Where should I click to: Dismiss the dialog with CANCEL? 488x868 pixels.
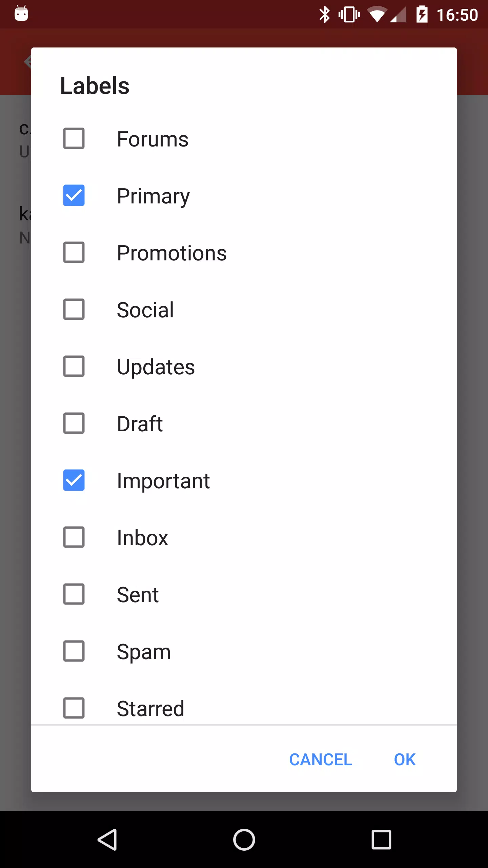[x=321, y=759]
